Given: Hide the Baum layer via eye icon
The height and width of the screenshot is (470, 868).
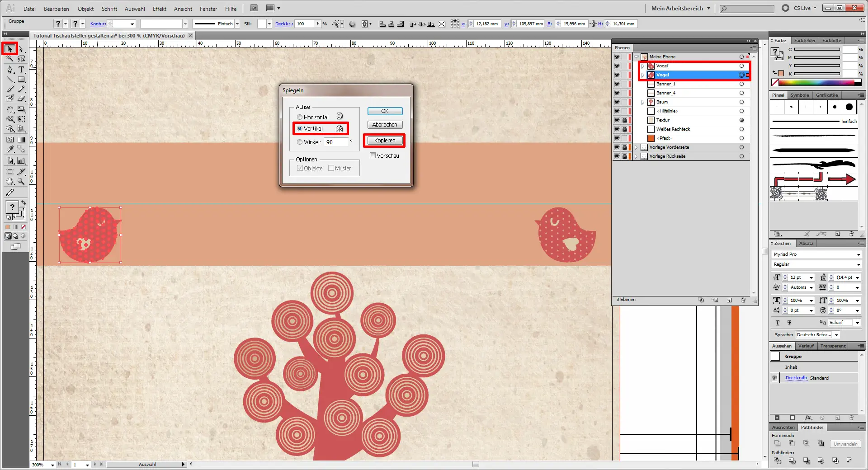Looking at the screenshot, I should coord(617,102).
